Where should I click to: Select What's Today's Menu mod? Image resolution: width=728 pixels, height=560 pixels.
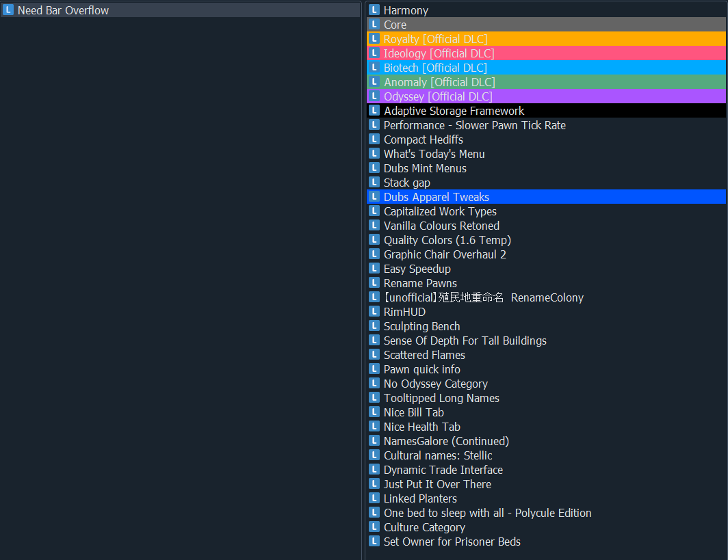coord(547,154)
